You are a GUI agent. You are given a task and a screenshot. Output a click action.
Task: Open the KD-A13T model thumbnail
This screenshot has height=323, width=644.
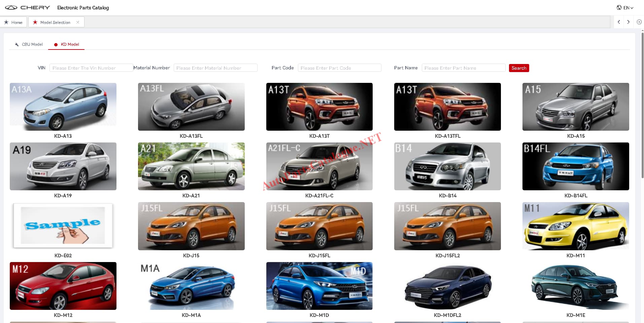coord(319,107)
